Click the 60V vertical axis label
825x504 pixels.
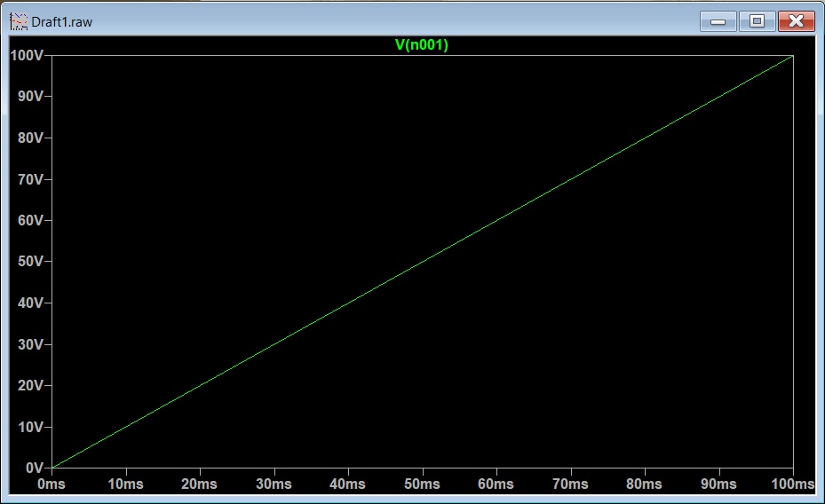30,220
